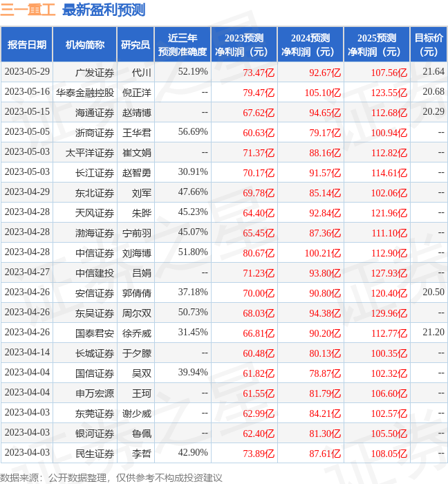The image size is (448, 484).
Task: Click institution name 东北证券
Action: pos(95,193)
